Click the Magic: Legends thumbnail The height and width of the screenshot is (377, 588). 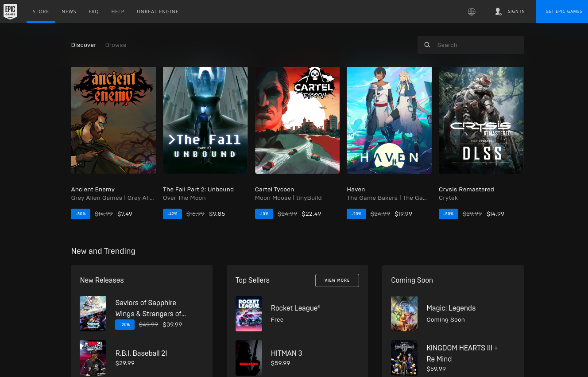pos(404,314)
